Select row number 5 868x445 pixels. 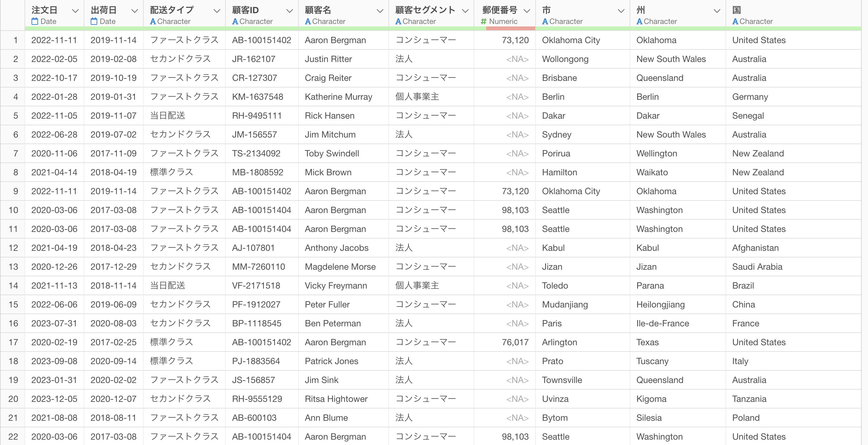point(15,115)
